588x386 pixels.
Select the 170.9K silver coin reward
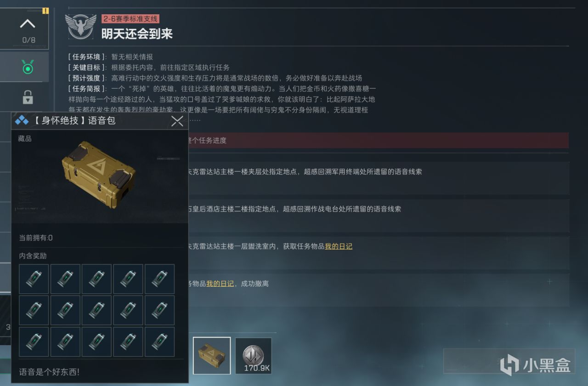[x=254, y=356]
